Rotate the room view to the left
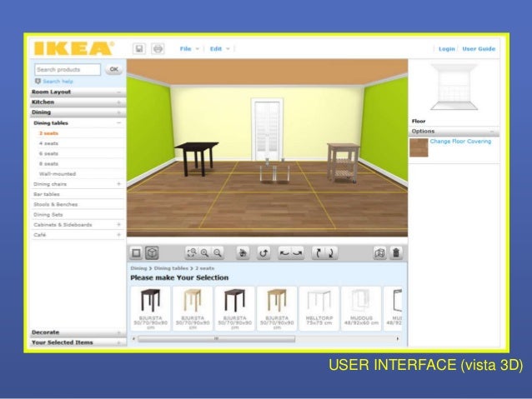Image resolution: width=532 pixels, height=399 pixels. pos(284,253)
